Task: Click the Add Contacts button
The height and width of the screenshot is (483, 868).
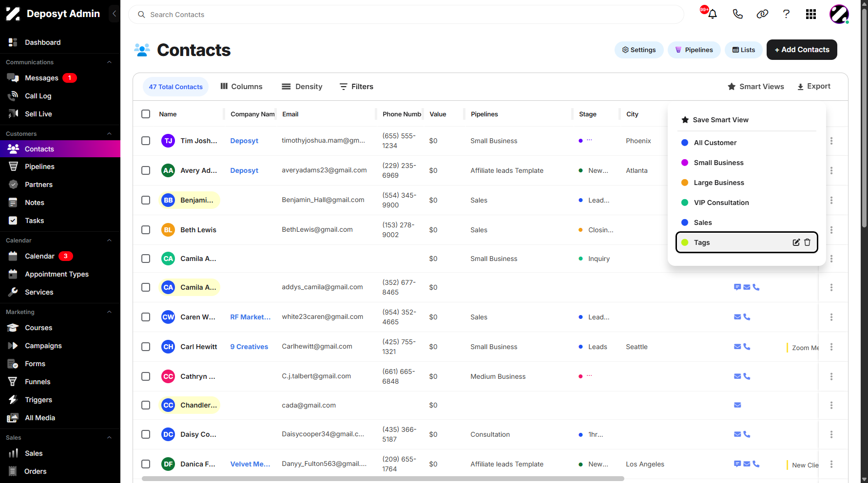Action: point(802,50)
